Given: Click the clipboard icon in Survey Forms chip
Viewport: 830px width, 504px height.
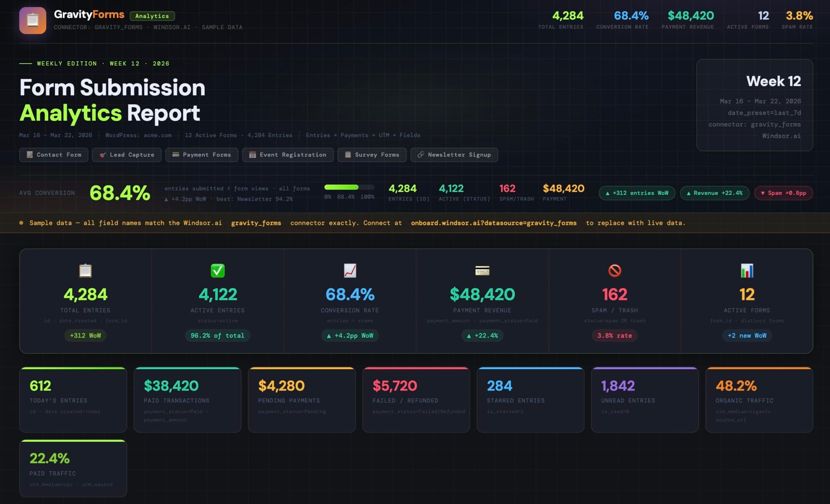Looking at the screenshot, I should [x=348, y=155].
